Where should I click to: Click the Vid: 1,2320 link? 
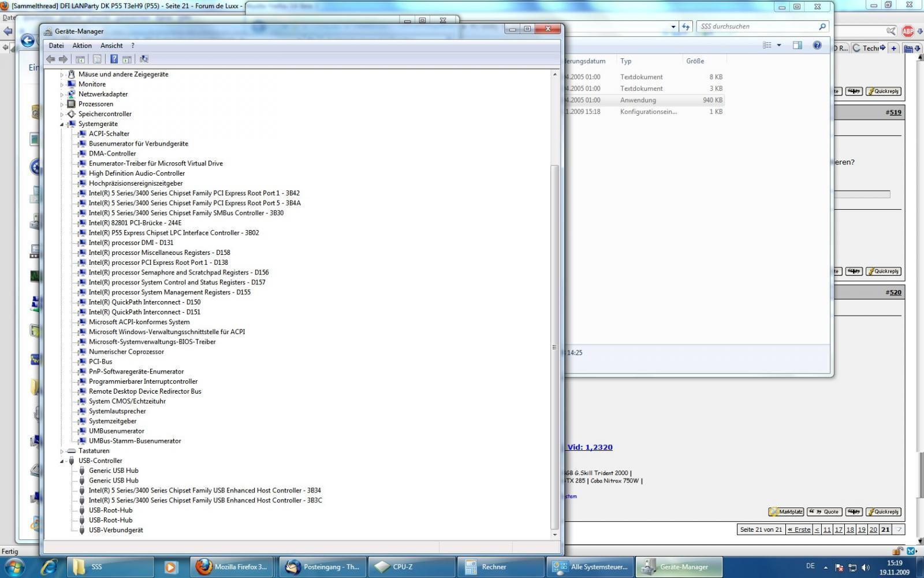coord(590,447)
